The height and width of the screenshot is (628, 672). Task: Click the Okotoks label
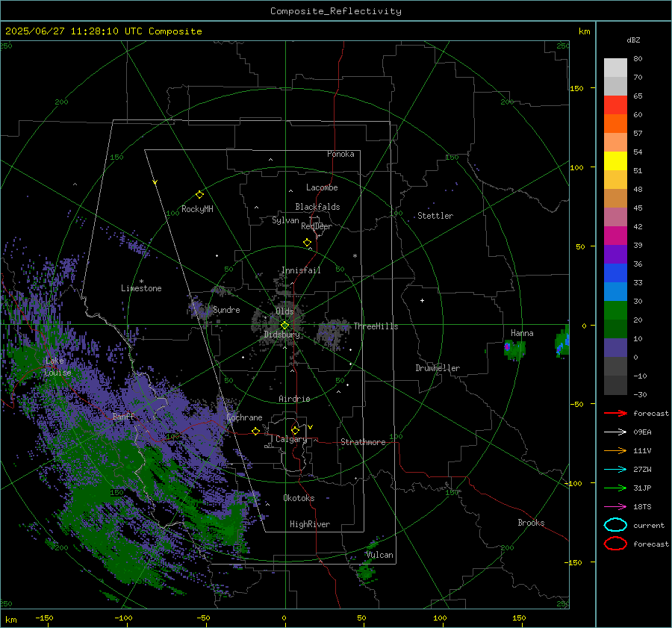[x=299, y=498]
